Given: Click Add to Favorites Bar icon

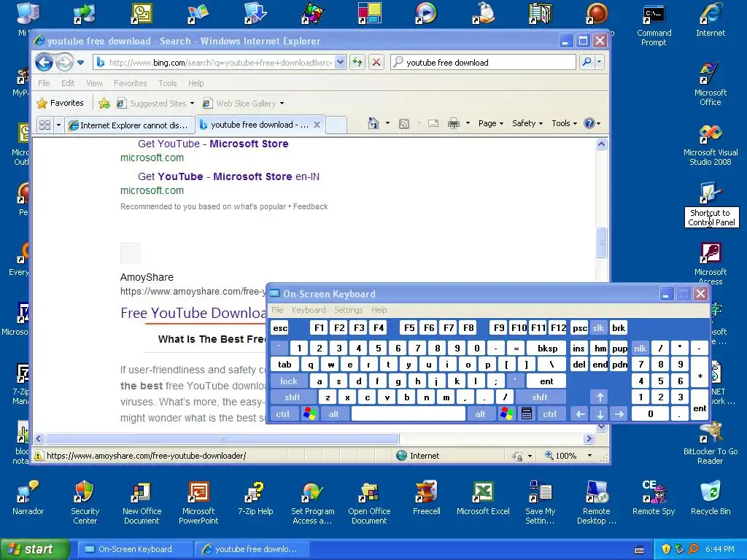Looking at the screenshot, I should [104, 103].
